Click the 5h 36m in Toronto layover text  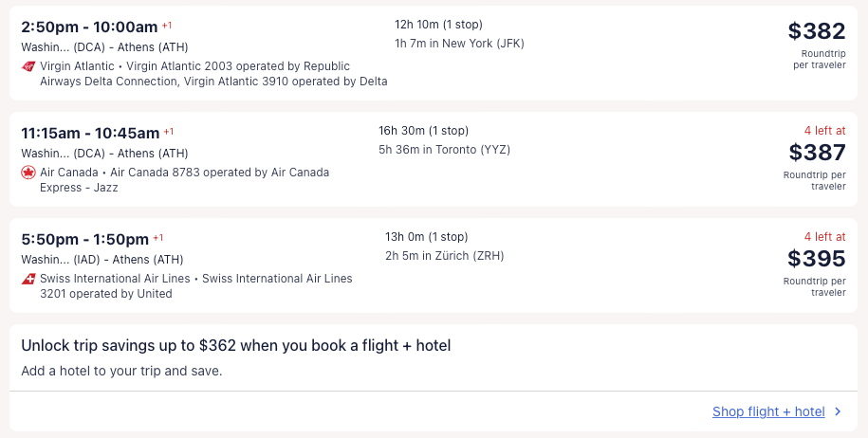point(444,150)
